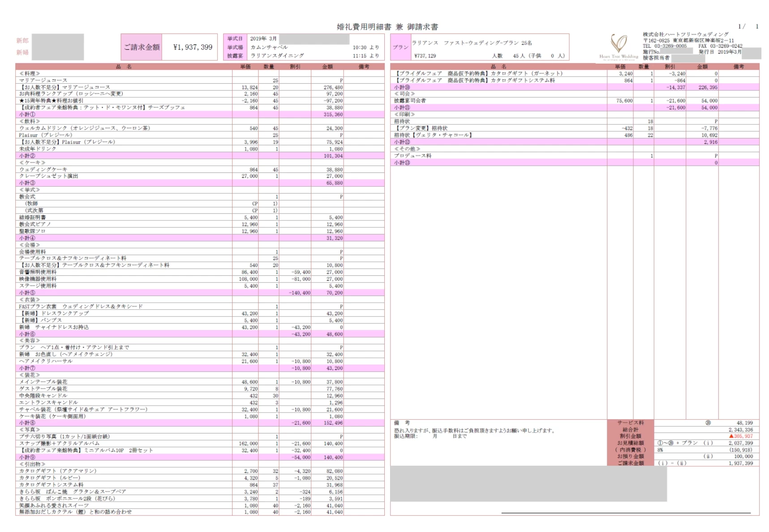Select the 聖歌隊ソロ row
Screen dimensions: 769x532
click(200, 232)
